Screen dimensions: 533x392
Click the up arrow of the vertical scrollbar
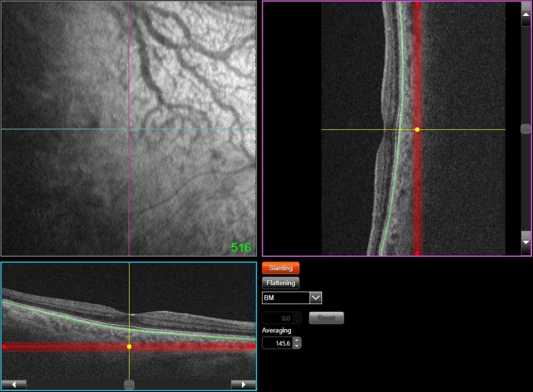pyautogui.click(x=526, y=14)
